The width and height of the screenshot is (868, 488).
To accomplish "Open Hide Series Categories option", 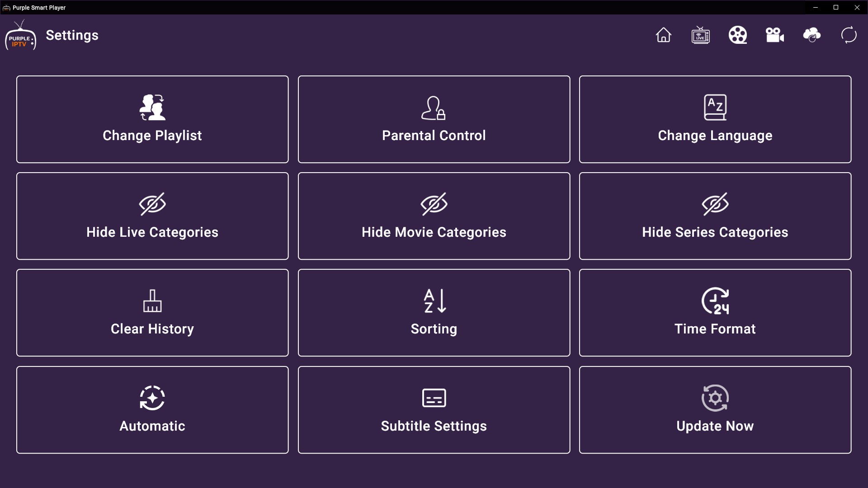I will coord(715,216).
